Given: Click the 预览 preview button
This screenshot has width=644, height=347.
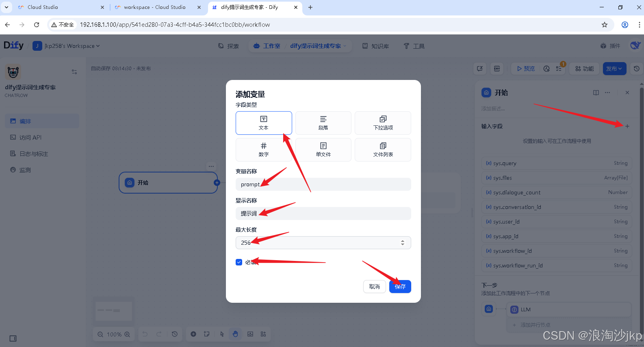Looking at the screenshot, I should click(526, 69).
